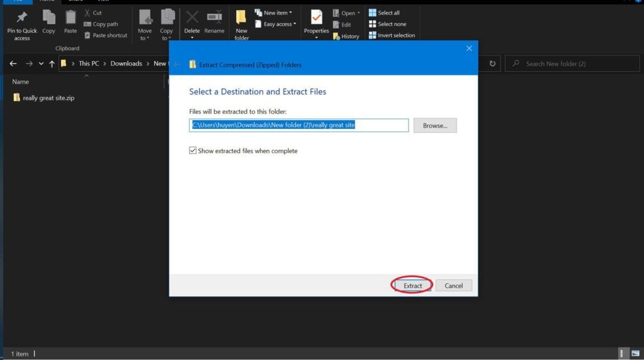Create a New folder from ribbon
This screenshot has height=360, width=644.
click(242, 25)
